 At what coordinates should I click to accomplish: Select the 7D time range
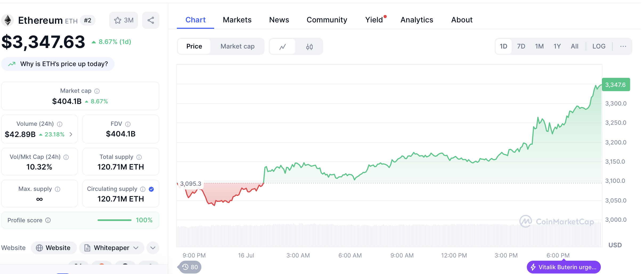[521, 46]
